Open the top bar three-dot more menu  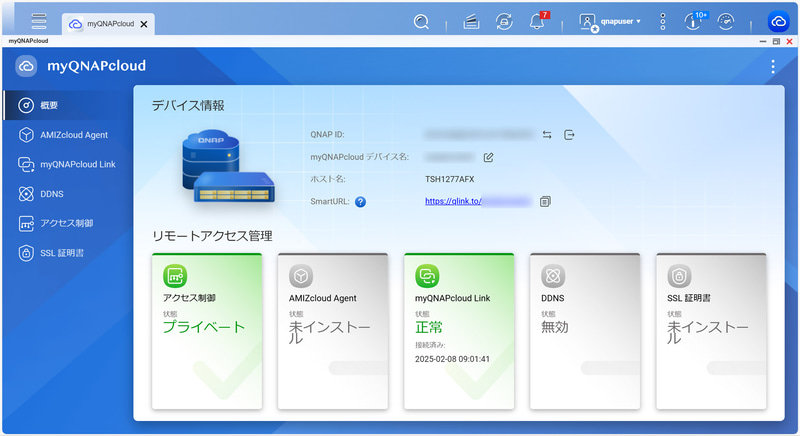coord(662,21)
